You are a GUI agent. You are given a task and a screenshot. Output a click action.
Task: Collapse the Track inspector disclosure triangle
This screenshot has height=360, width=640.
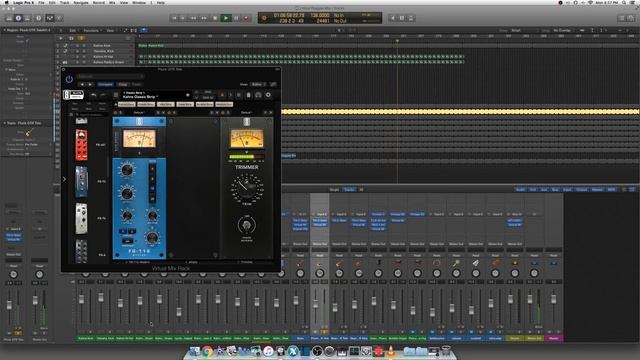pyautogui.click(x=4, y=123)
